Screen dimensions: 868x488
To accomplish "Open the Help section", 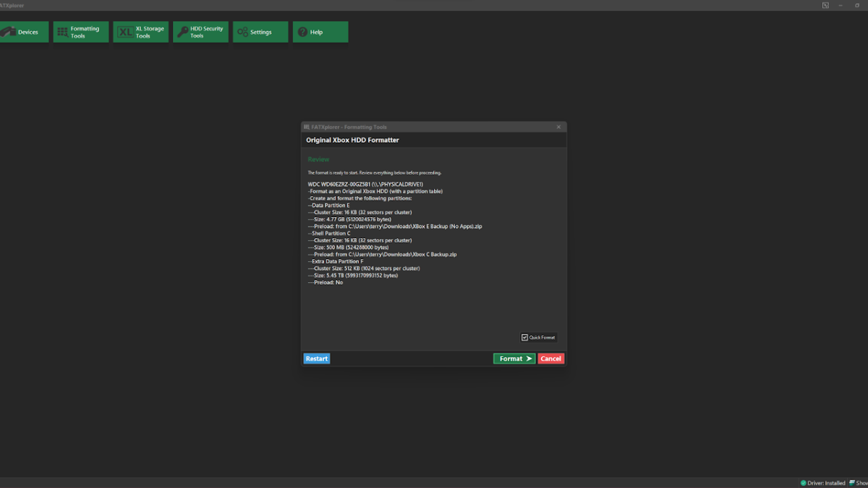I will click(320, 32).
